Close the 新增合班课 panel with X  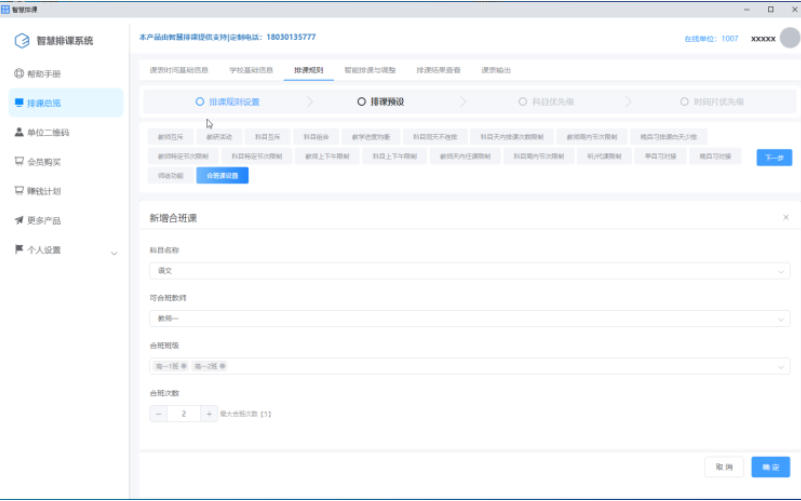coord(785,217)
